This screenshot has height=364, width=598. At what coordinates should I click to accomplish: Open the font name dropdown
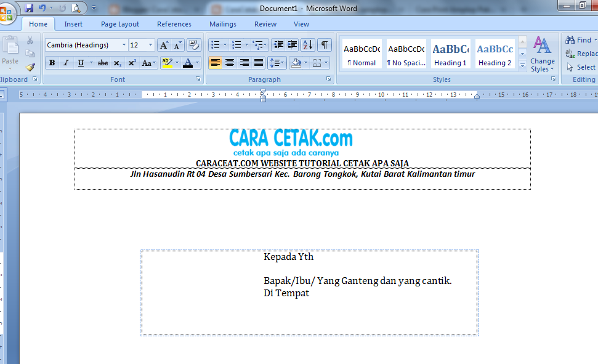[x=124, y=45]
